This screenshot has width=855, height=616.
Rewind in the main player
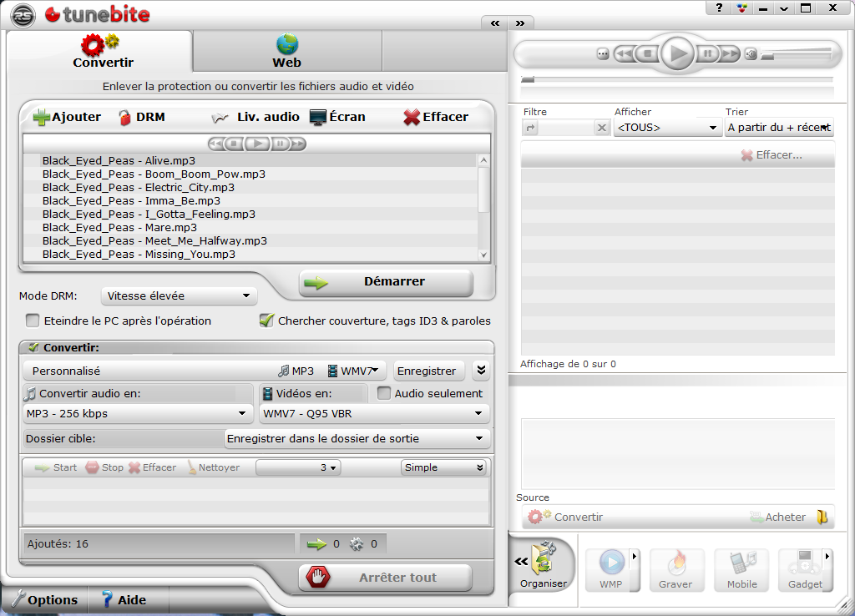[625, 53]
